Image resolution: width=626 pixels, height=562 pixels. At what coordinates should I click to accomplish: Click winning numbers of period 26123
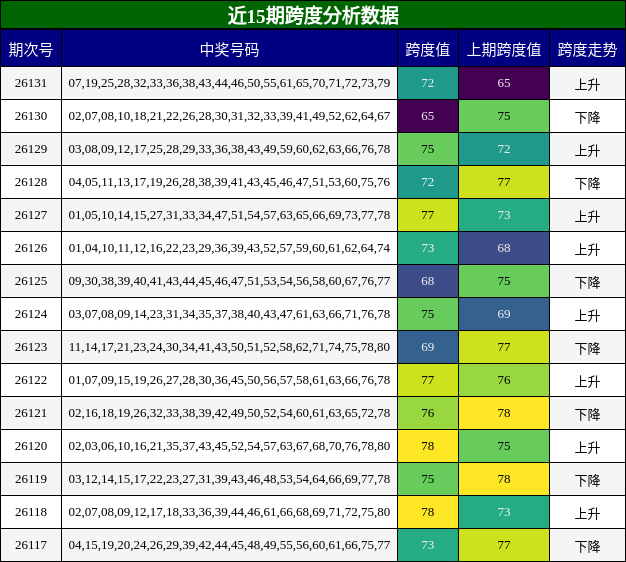point(229,347)
